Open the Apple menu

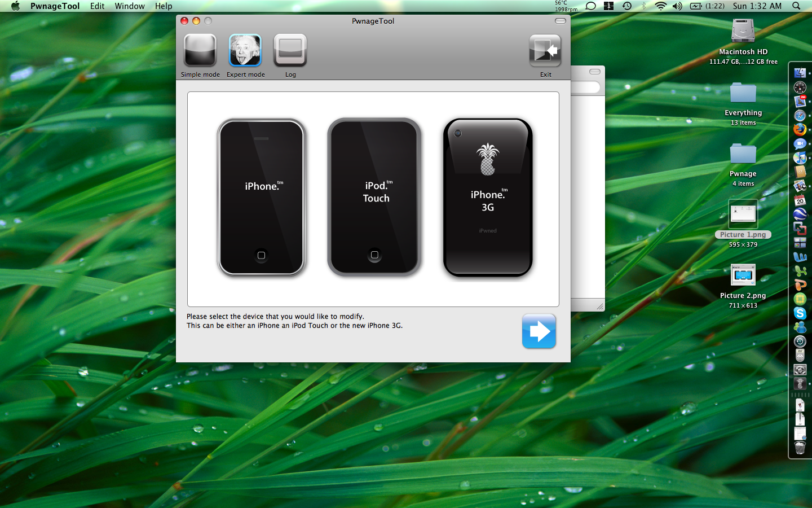point(15,6)
